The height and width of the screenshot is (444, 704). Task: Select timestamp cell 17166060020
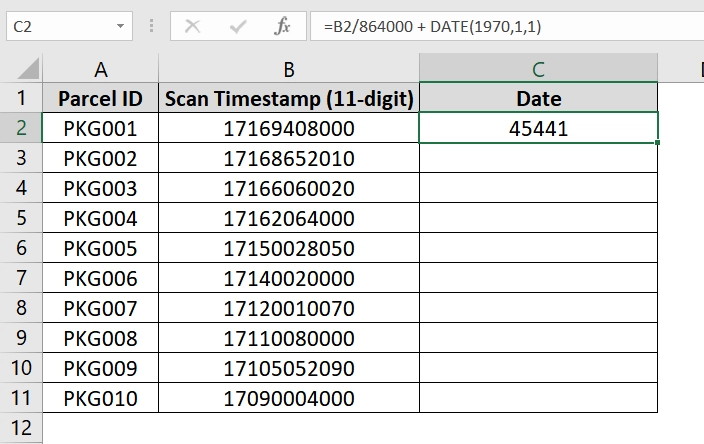[x=289, y=188]
